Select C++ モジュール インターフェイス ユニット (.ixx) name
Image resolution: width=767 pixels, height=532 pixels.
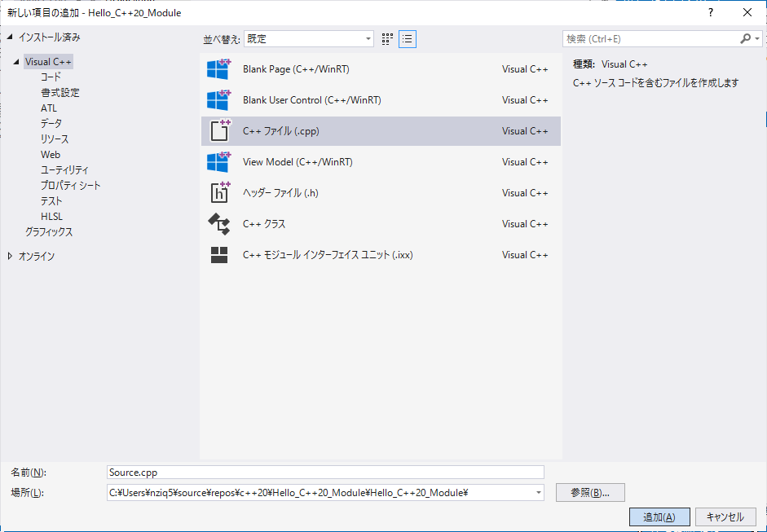pyautogui.click(x=328, y=255)
